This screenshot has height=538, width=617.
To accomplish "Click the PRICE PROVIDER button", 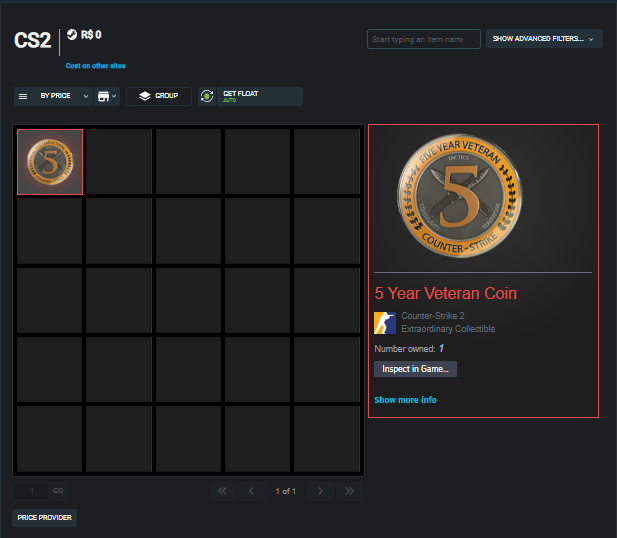I will (x=44, y=518).
